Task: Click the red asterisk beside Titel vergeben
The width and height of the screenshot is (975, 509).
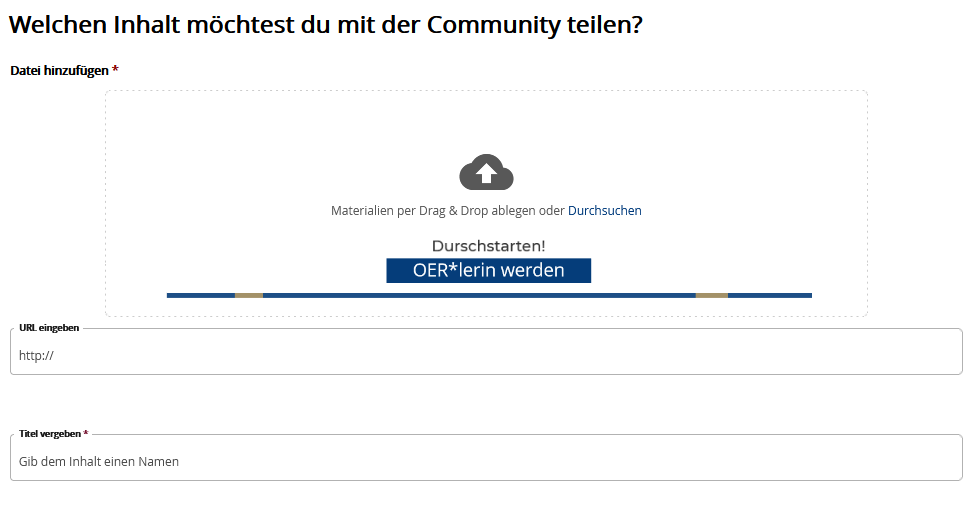Action: point(86,433)
